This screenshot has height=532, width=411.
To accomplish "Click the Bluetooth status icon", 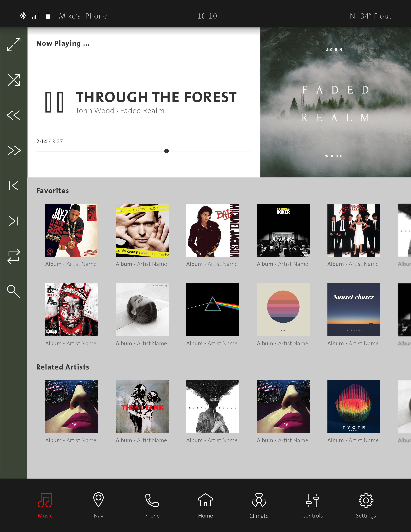I will [23, 16].
